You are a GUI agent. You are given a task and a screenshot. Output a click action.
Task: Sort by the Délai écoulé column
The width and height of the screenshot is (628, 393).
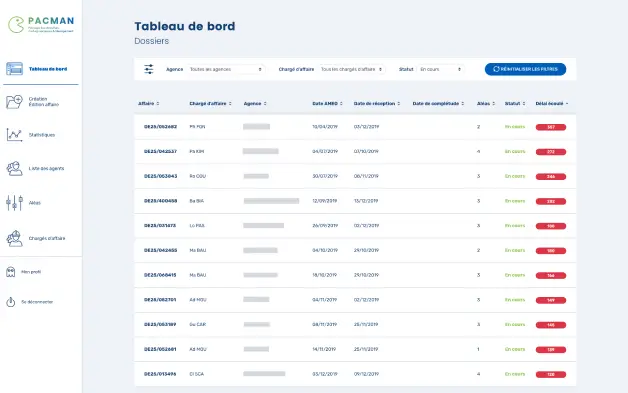pos(552,104)
